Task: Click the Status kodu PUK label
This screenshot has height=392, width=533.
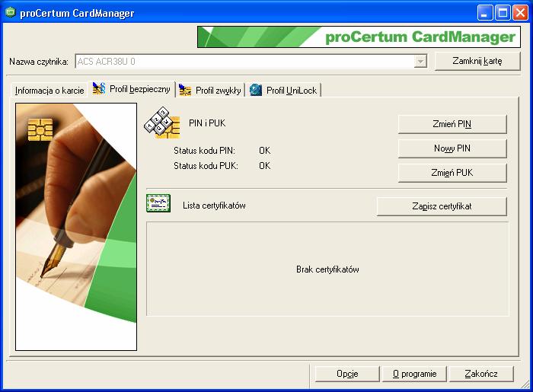Action: point(206,166)
